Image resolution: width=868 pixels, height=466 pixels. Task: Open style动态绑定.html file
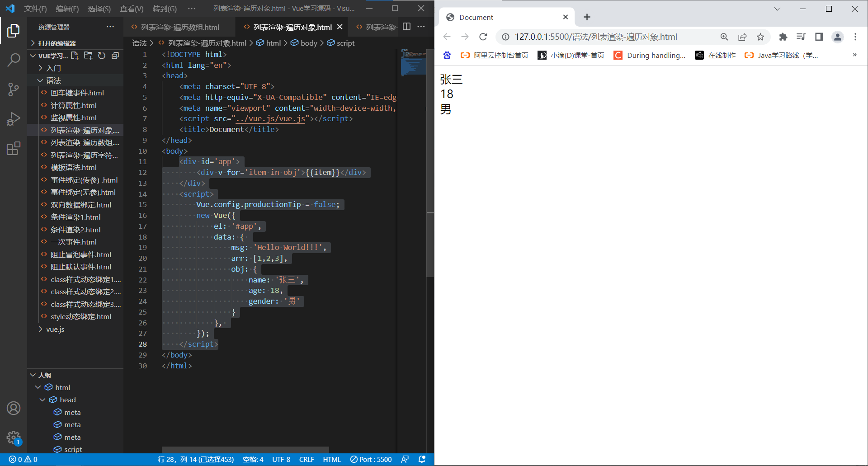81,316
